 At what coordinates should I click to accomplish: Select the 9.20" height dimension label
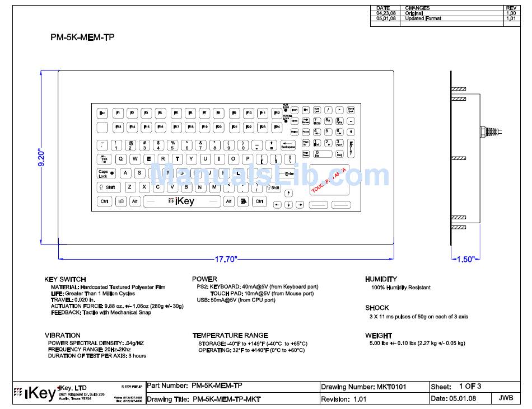41,158
